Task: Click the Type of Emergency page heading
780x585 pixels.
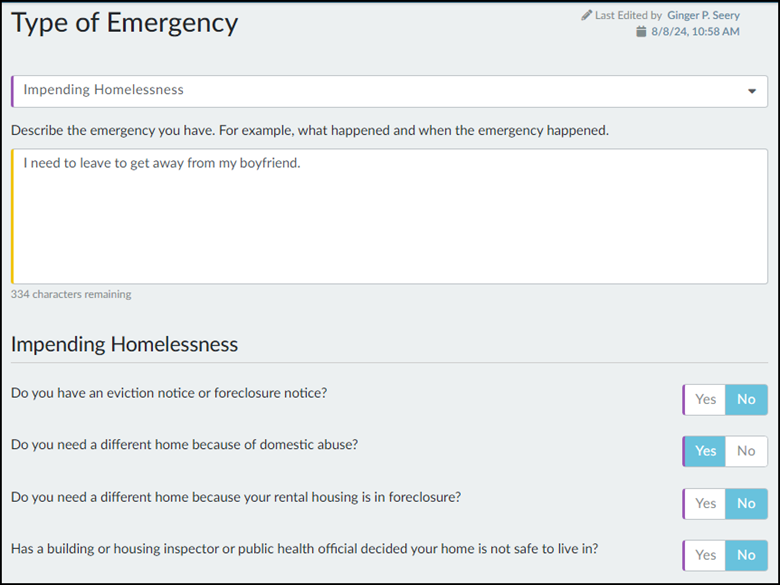Action: pyautogui.click(x=125, y=23)
